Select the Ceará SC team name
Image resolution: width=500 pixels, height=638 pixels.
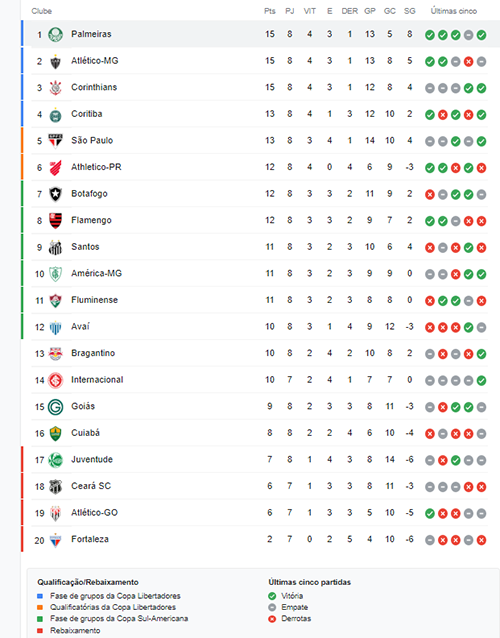coord(91,486)
